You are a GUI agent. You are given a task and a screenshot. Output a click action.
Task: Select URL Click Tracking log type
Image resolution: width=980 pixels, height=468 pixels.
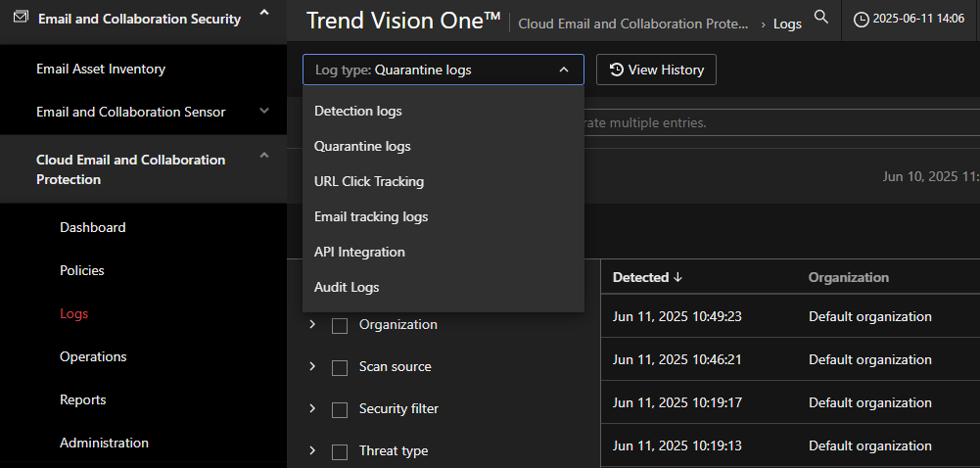click(x=369, y=181)
